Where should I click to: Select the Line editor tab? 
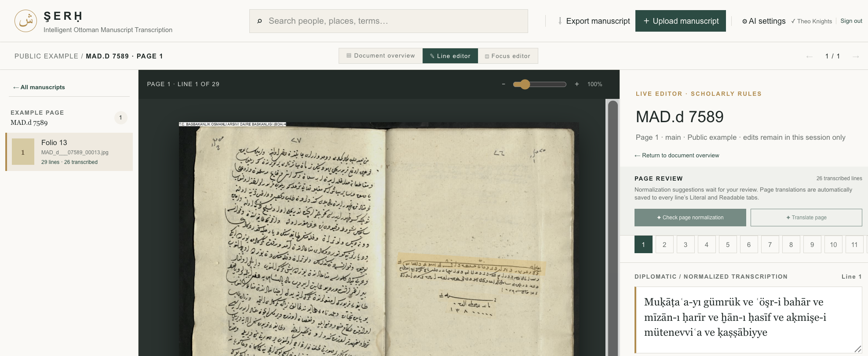(x=450, y=56)
